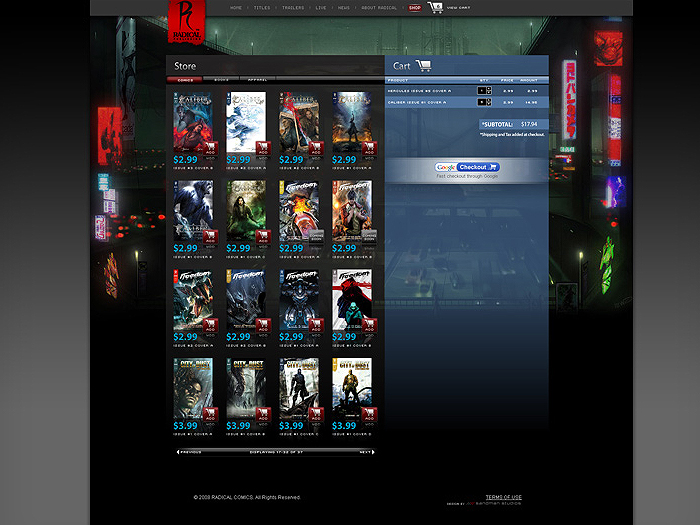Add the raised-sword Caliber cover to cart

click(x=369, y=148)
